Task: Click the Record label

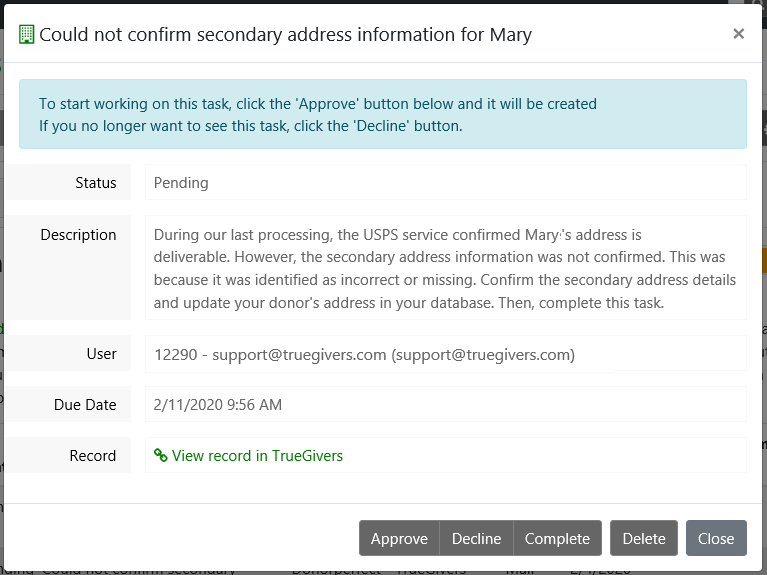Action: [x=93, y=456]
